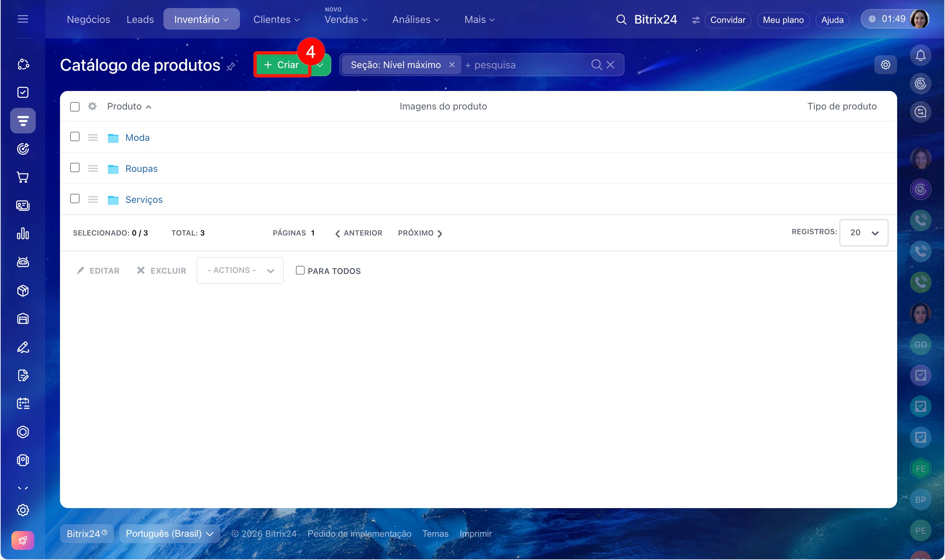Go to the Leads tab
This screenshot has height=560, width=945.
(140, 20)
